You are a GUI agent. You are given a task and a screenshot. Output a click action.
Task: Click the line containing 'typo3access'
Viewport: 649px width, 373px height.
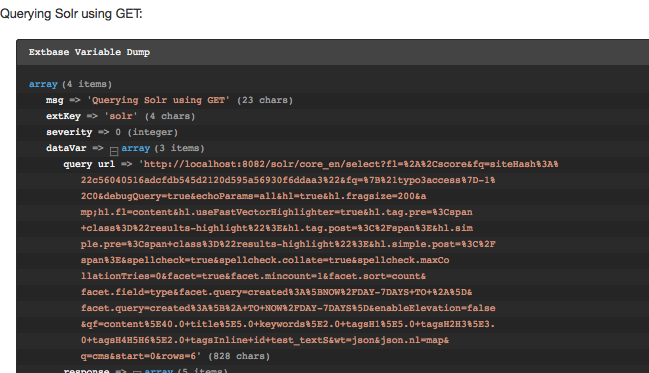(x=288, y=180)
